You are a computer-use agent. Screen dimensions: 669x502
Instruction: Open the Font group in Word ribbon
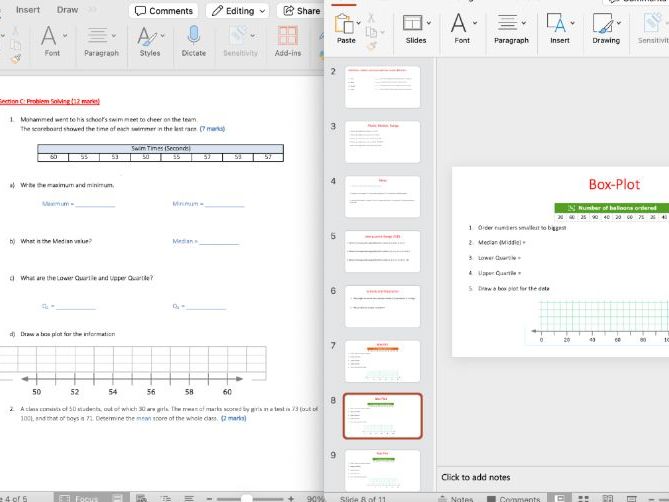(x=52, y=41)
